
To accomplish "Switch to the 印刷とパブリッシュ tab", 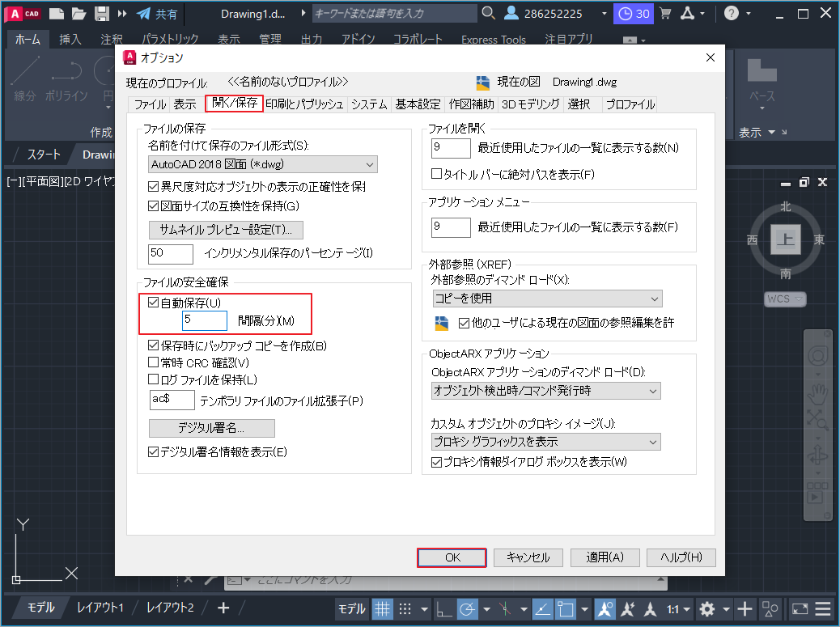I will coord(305,104).
